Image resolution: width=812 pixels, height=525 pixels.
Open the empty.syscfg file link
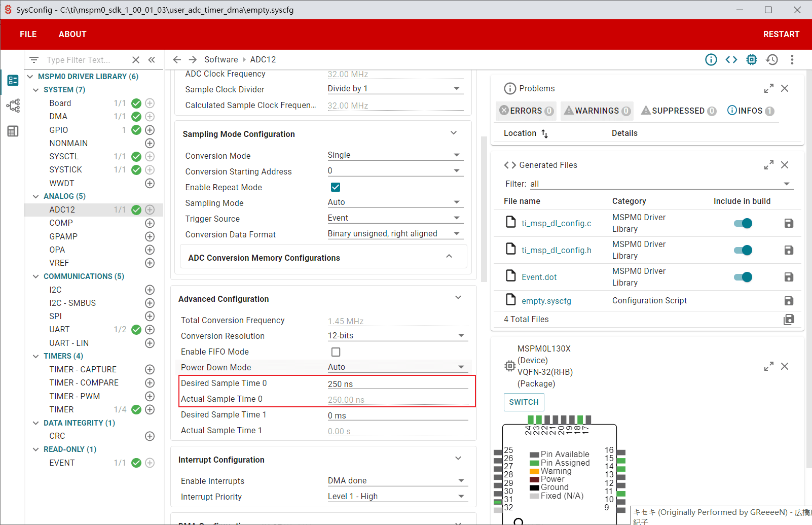[x=546, y=301]
